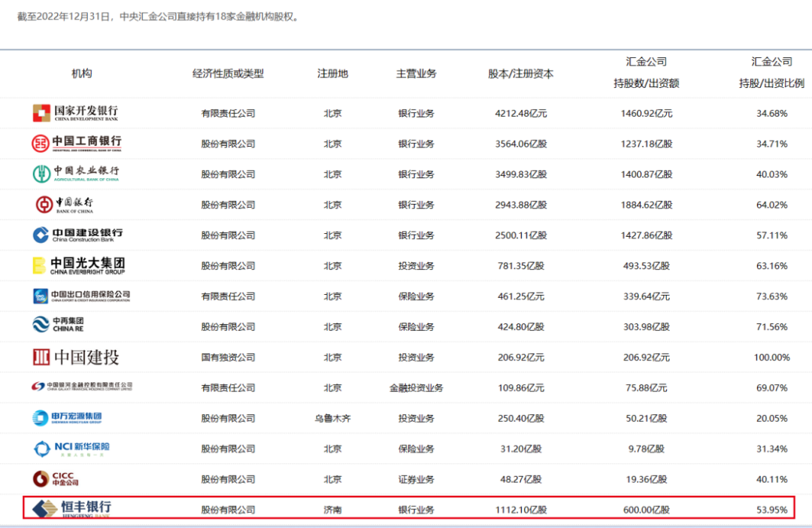Select the China Re 中再集团 logo
812x528 pixels.
coord(58,326)
